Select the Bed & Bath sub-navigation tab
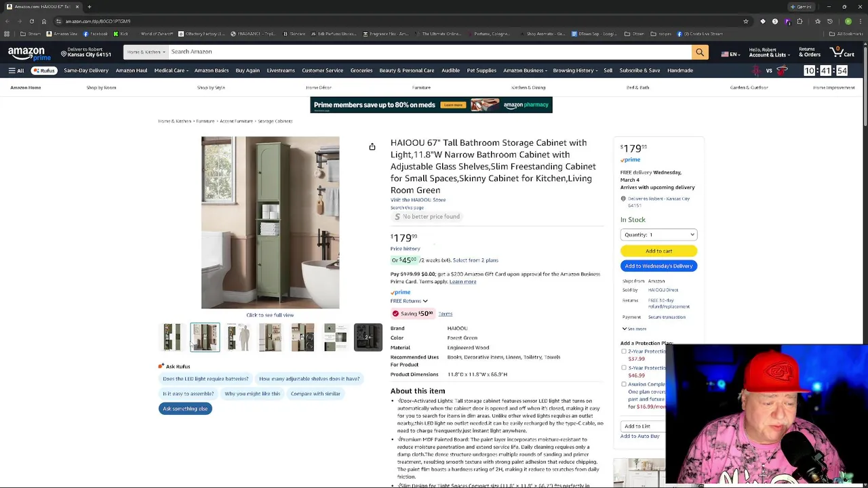Image resolution: width=868 pixels, height=488 pixels. click(637, 87)
